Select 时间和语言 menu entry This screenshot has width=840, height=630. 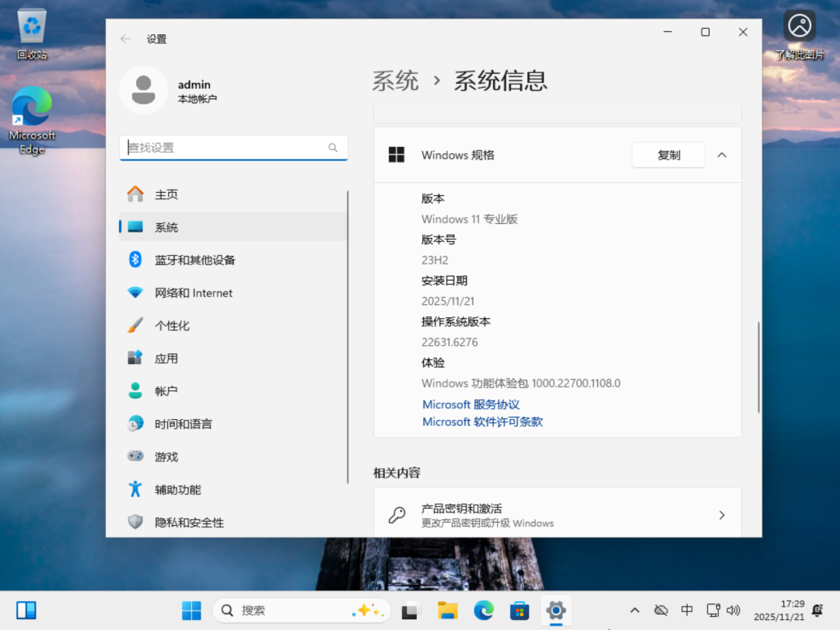(x=233, y=423)
